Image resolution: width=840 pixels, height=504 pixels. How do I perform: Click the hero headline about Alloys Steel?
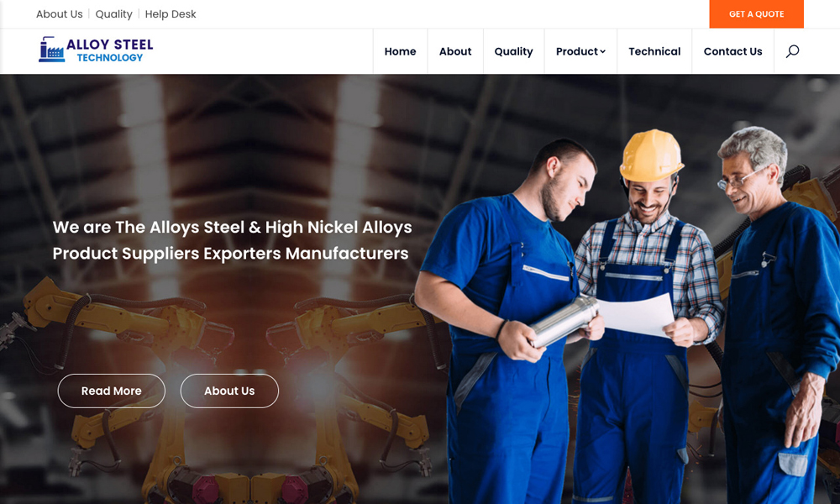pos(232,240)
